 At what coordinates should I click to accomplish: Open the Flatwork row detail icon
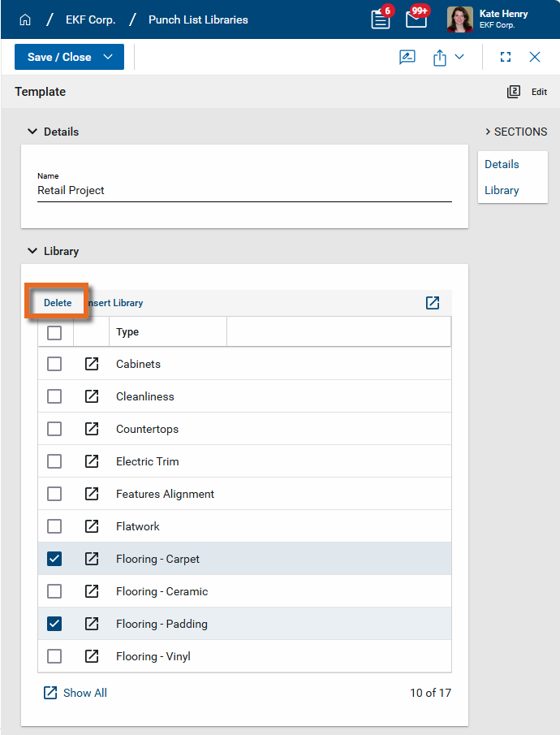[x=92, y=526]
